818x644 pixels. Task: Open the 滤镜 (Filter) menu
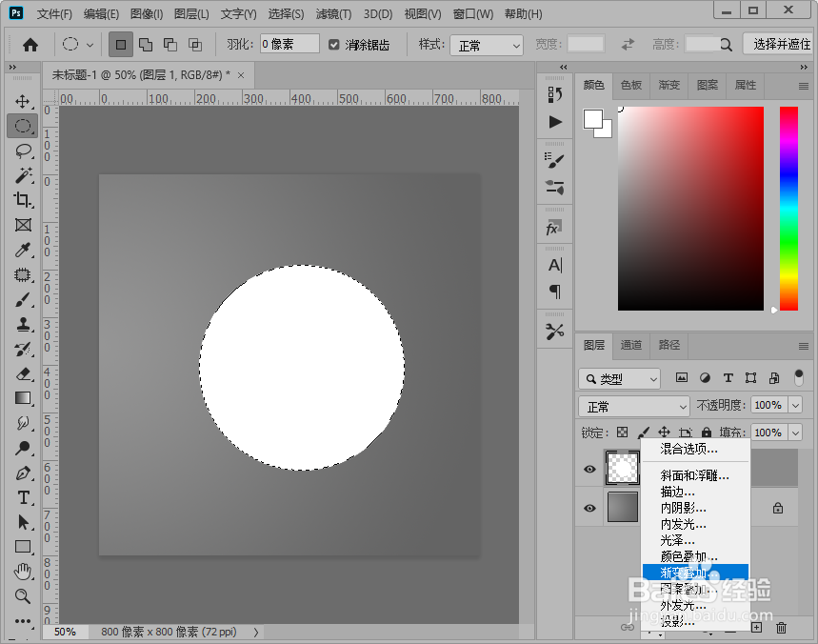(333, 14)
